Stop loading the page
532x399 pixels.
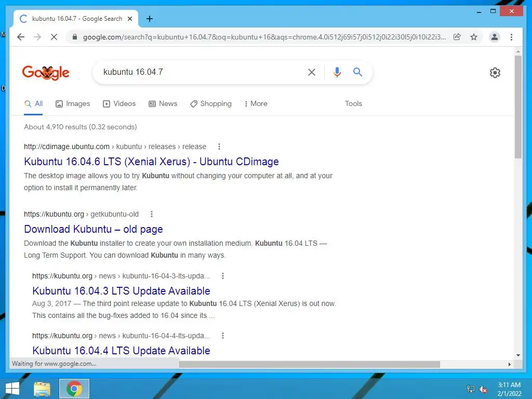pos(54,37)
